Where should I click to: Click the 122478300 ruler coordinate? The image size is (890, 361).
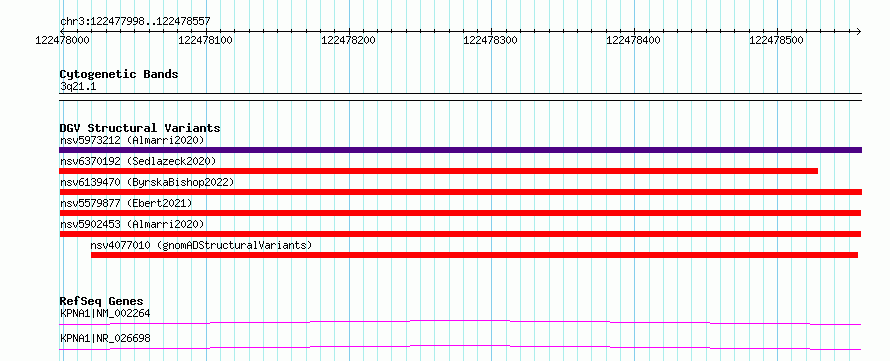point(490,41)
